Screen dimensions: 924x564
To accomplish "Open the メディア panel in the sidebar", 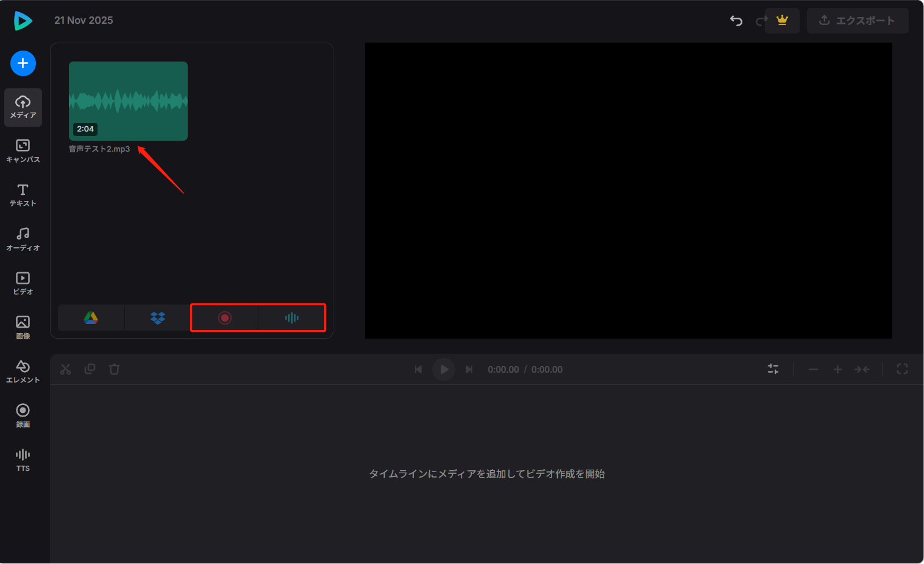I will (x=23, y=107).
